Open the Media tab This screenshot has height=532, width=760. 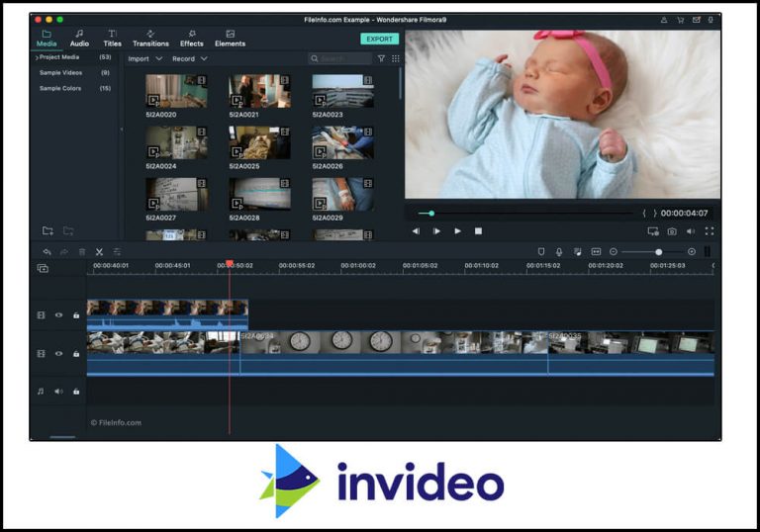(47, 39)
